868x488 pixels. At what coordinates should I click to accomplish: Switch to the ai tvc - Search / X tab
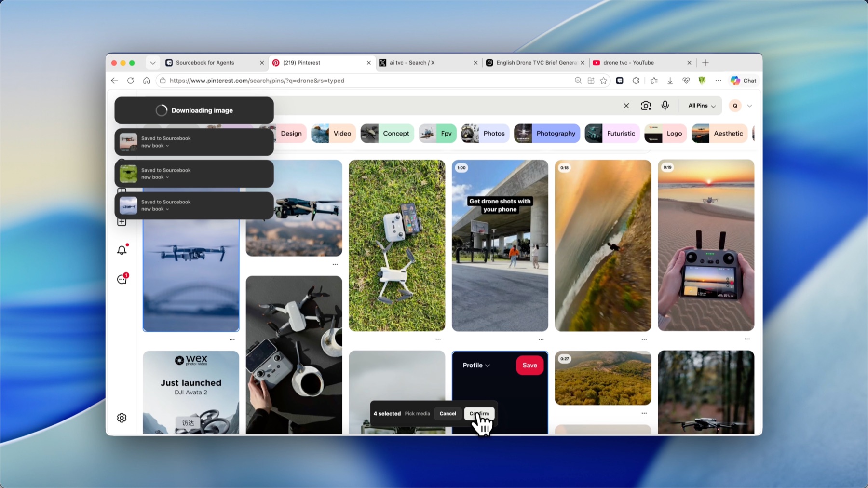(428, 63)
